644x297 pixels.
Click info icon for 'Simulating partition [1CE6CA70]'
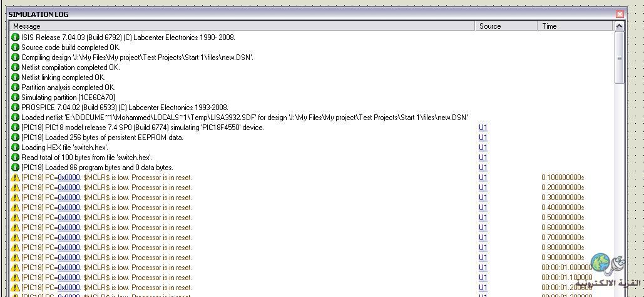15,97
